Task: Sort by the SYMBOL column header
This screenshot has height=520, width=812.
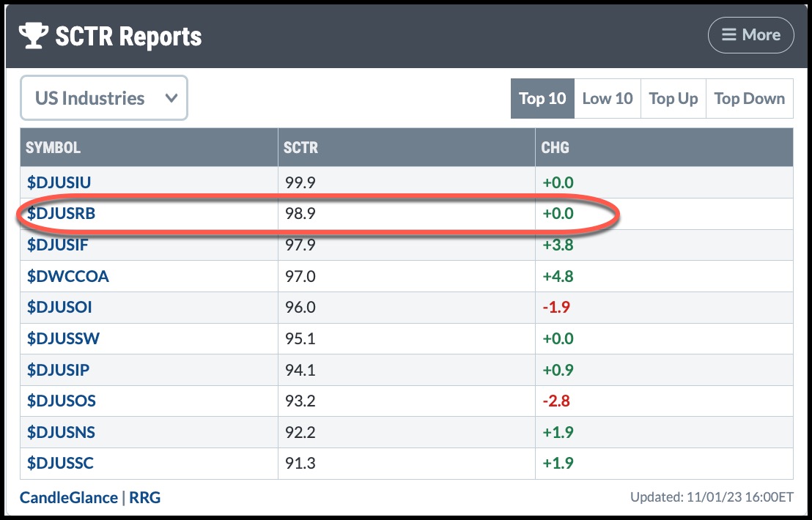Action: [53, 147]
